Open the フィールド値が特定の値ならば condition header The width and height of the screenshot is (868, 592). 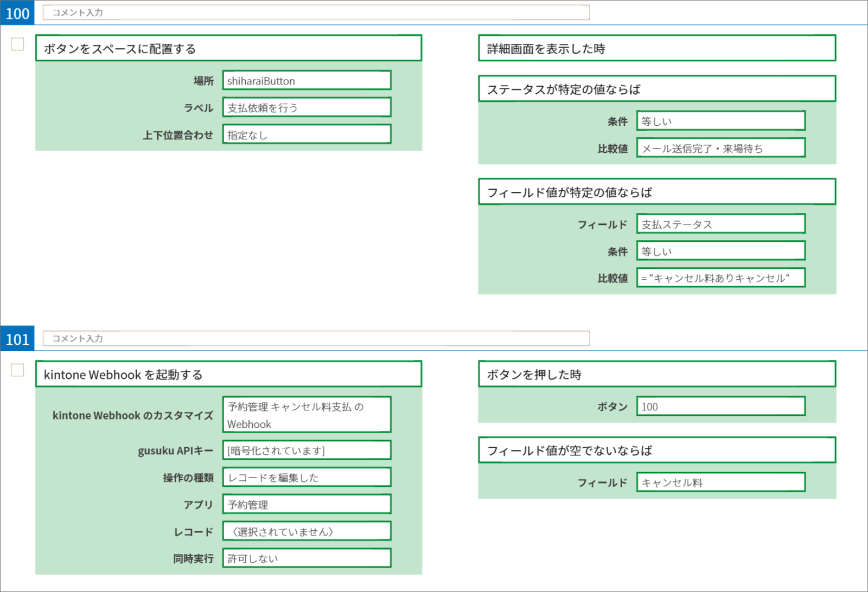tap(657, 192)
